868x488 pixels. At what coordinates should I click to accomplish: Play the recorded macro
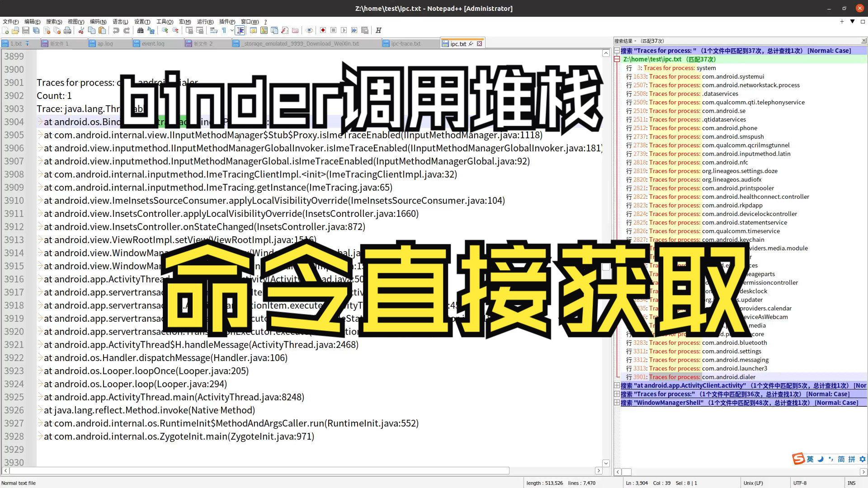343,30
